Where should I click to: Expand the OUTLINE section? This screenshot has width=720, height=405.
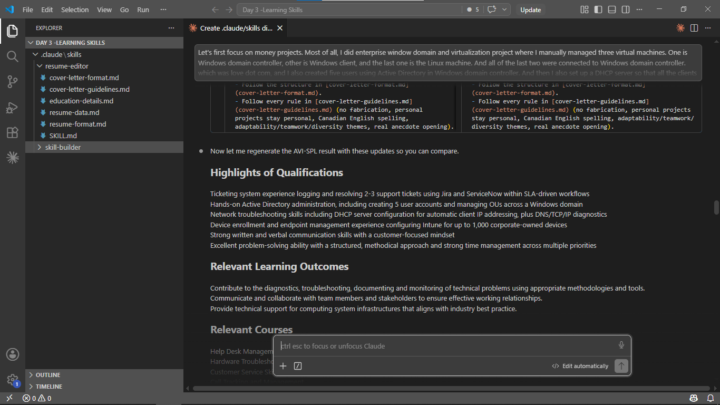tap(48, 375)
